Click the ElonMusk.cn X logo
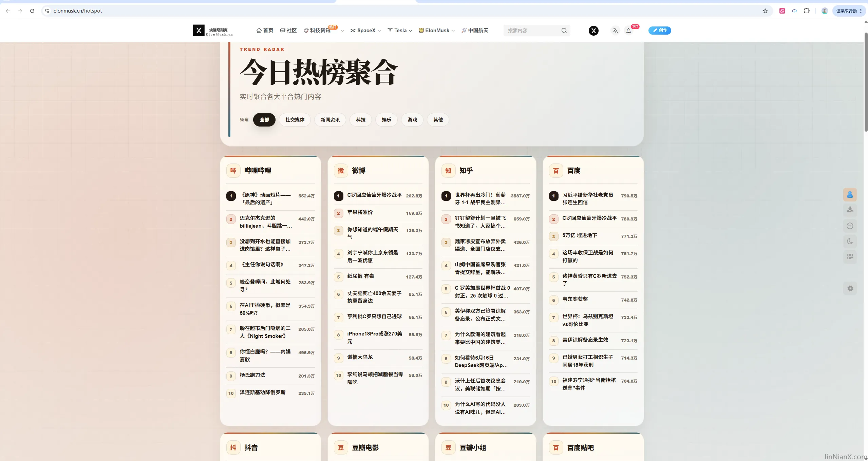The height and width of the screenshot is (461, 868). 213,31
